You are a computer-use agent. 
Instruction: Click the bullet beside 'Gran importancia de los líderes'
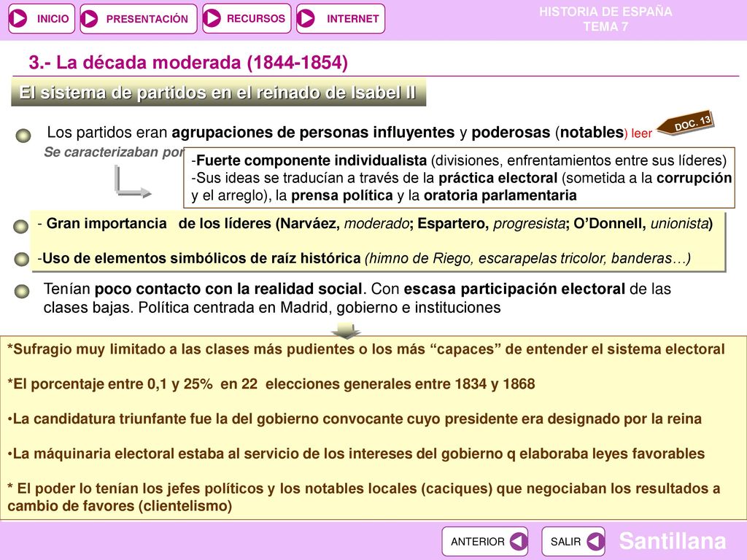point(21,226)
